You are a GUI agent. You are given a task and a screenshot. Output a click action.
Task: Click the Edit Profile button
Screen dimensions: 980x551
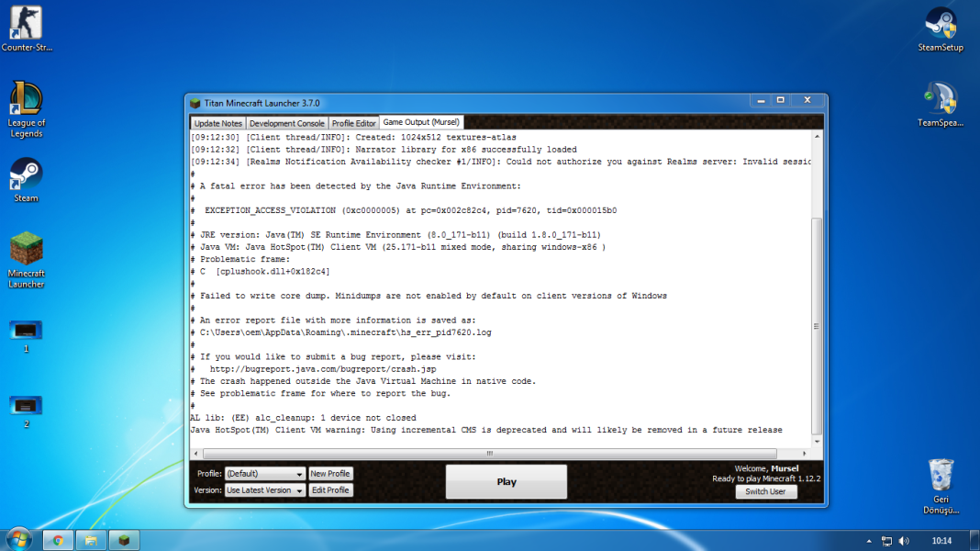[x=330, y=490]
